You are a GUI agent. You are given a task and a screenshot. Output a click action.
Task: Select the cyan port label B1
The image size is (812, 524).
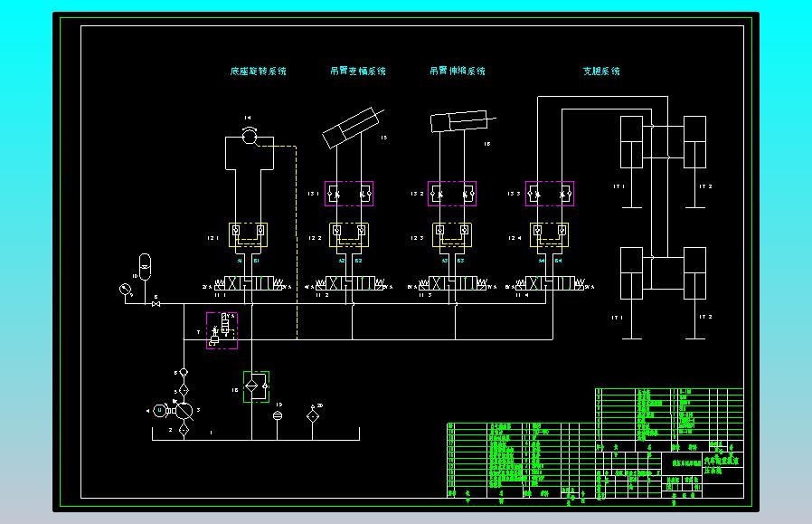coord(256,261)
